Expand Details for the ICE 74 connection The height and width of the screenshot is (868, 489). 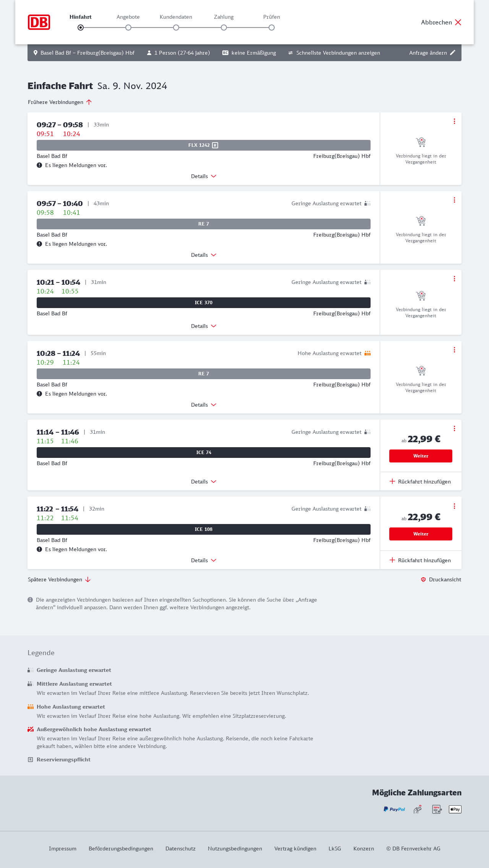(x=204, y=482)
